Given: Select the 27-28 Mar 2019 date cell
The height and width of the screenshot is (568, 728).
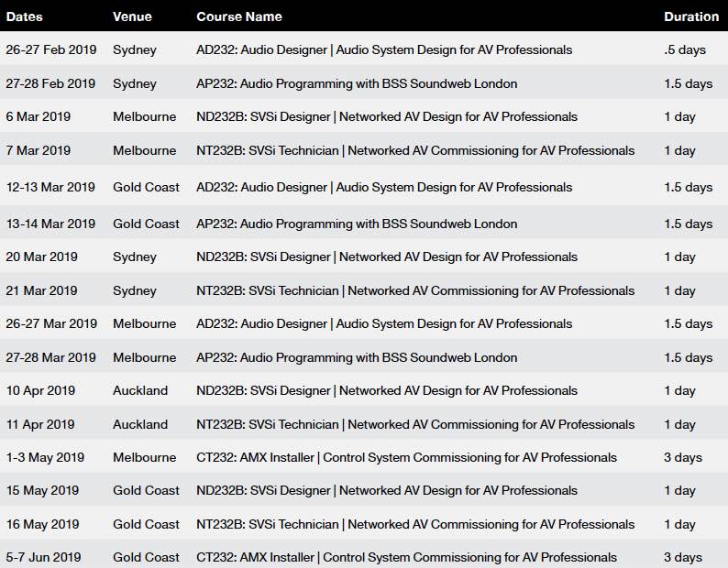Looking at the screenshot, I should coord(51,357).
